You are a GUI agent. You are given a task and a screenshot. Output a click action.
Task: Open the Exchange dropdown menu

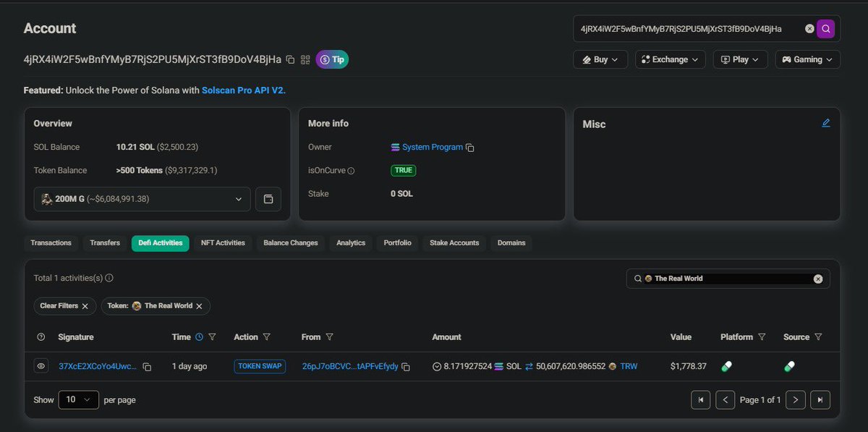point(670,59)
